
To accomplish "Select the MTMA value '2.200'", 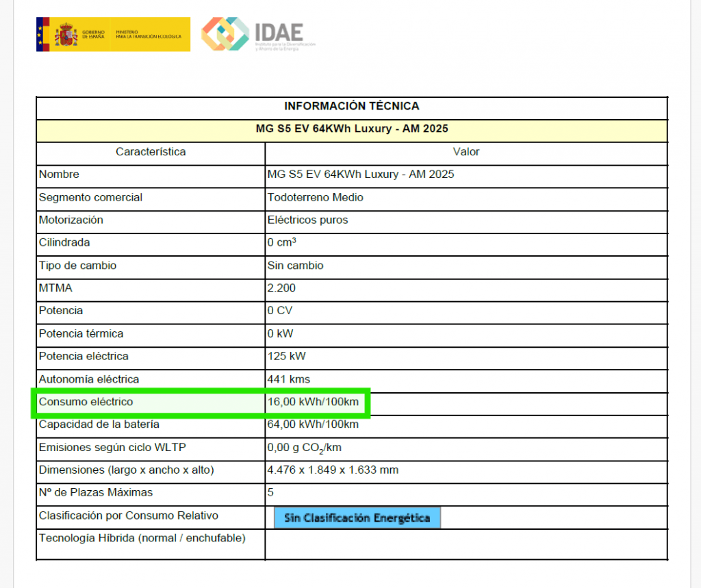I will click(281, 288).
